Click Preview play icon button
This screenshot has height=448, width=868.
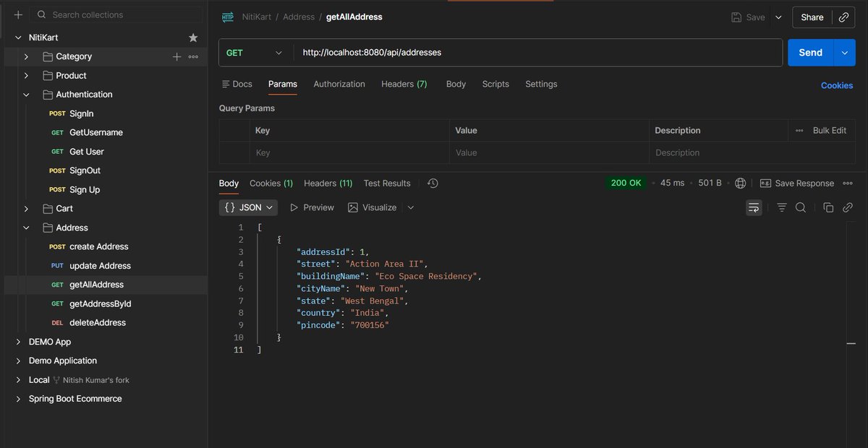click(x=312, y=207)
